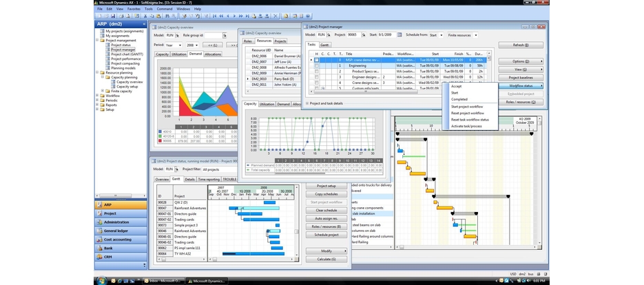This screenshot has width=644, height=285.
Task: Collapse the ARP navigation pane chevron
Action: [144, 24]
